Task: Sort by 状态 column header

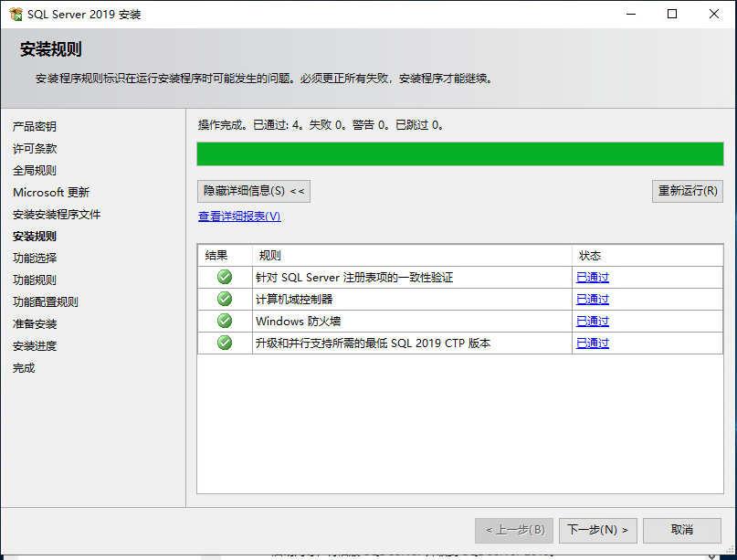Action: pos(648,255)
